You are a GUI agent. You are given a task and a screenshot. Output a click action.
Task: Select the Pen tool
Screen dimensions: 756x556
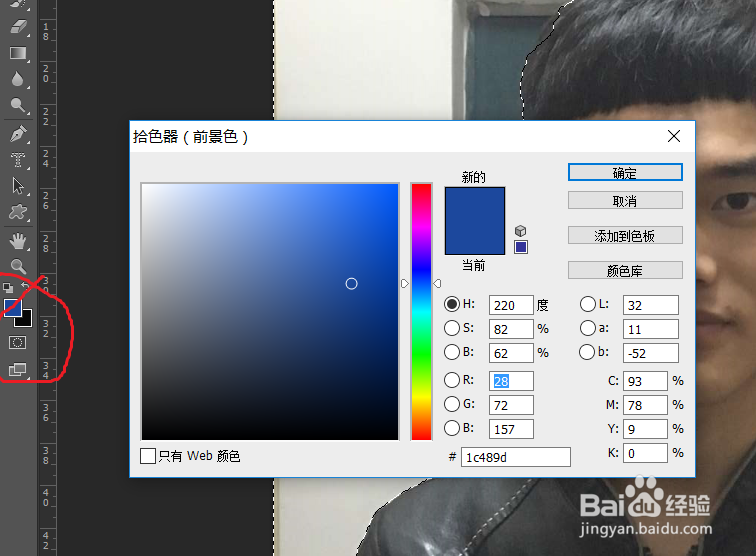(18, 134)
